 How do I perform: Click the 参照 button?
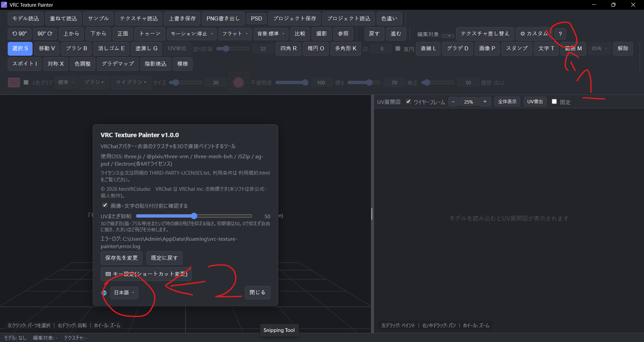tap(343, 34)
